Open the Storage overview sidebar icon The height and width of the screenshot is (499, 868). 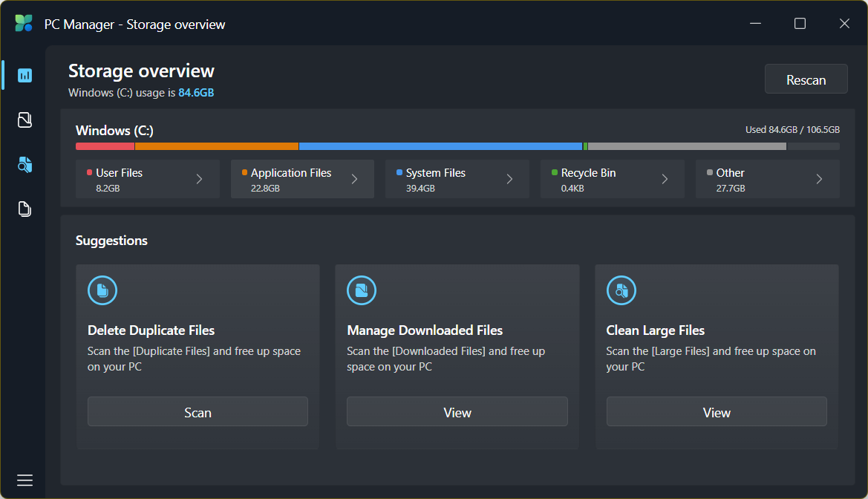point(25,75)
